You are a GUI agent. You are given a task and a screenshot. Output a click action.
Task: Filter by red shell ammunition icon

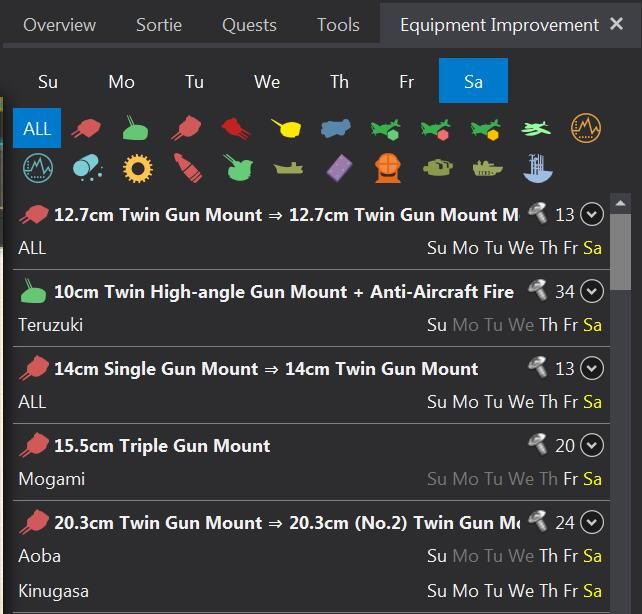pyautogui.click(x=188, y=168)
